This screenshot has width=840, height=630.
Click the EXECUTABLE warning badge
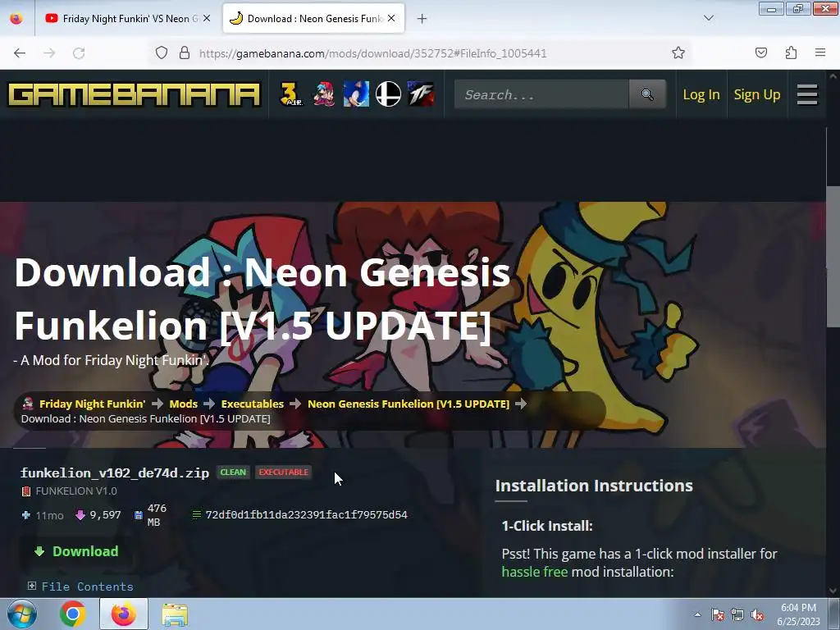[283, 472]
